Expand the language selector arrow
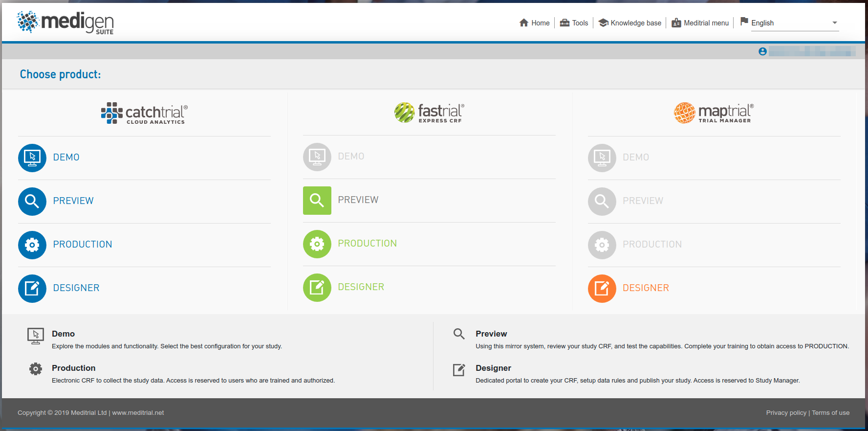868x431 pixels. [835, 23]
